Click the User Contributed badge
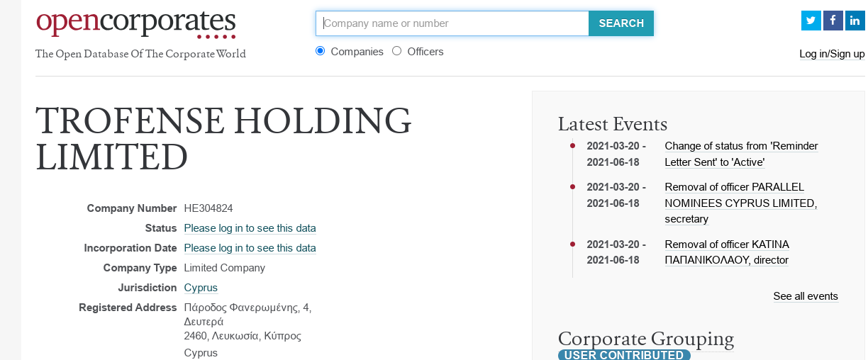Viewport: 868px width, 360px height. click(624, 355)
